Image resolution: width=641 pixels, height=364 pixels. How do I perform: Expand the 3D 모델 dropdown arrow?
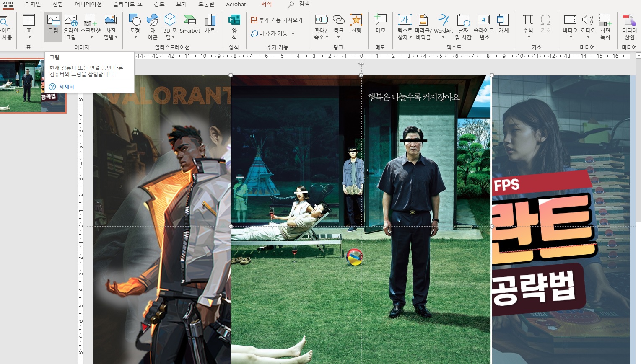point(173,37)
